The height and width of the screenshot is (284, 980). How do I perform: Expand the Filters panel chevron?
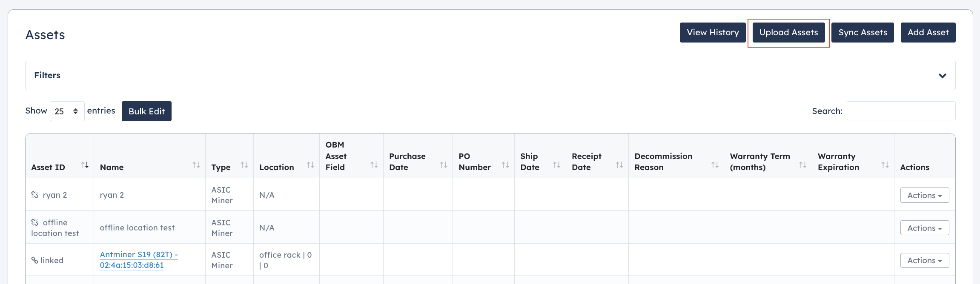(943, 76)
